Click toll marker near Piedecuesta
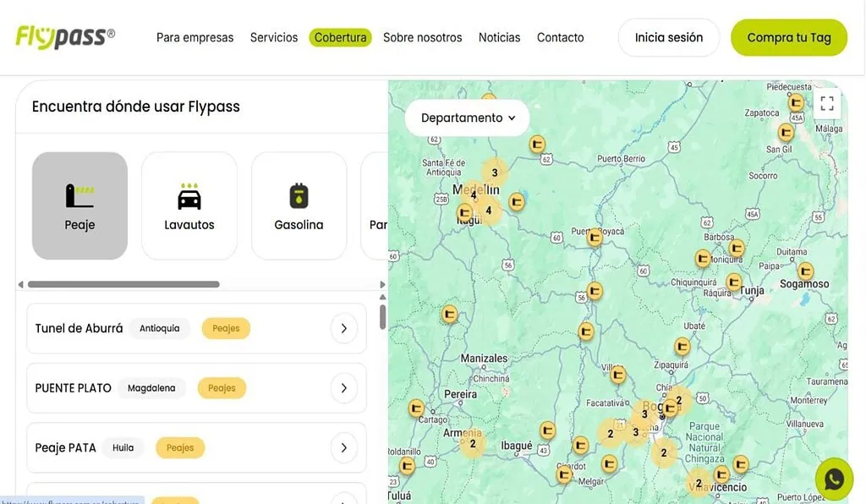Screen dimensions: 866x504 point(796,102)
